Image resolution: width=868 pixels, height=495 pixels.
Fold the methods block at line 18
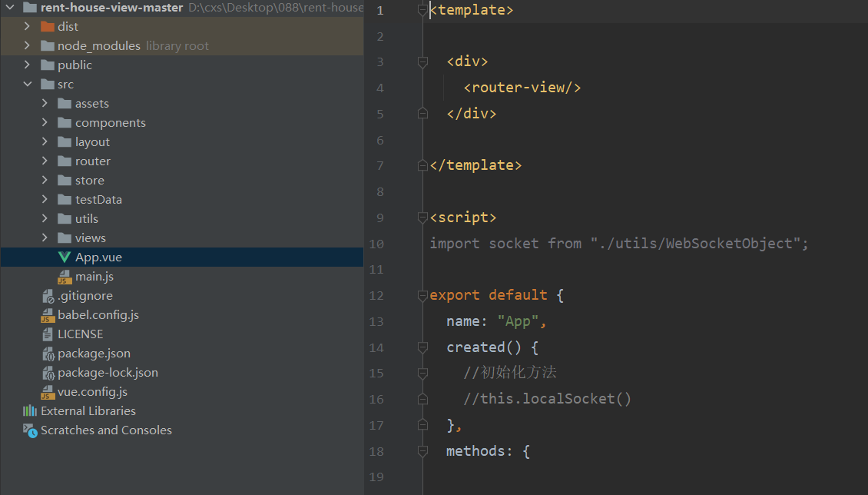[x=422, y=451]
